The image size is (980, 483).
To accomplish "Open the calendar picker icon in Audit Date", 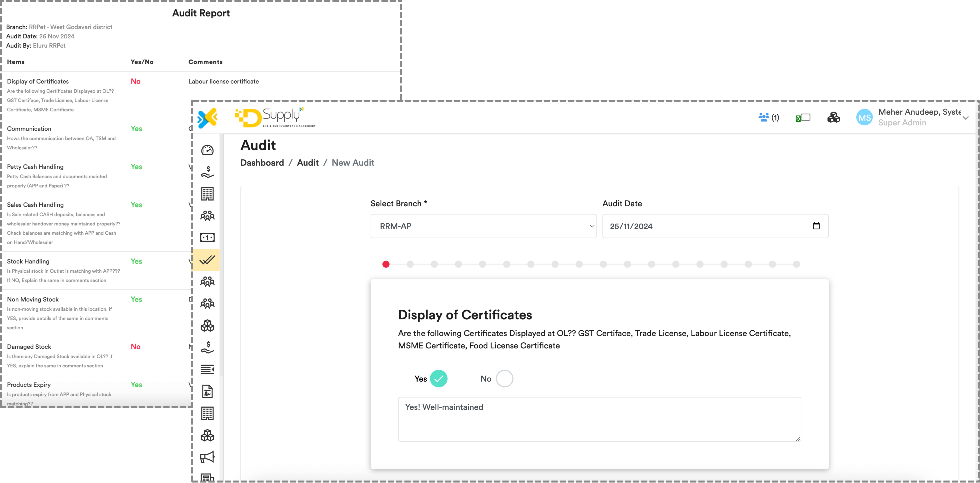I will pyautogui.click(x=816, y=226).
